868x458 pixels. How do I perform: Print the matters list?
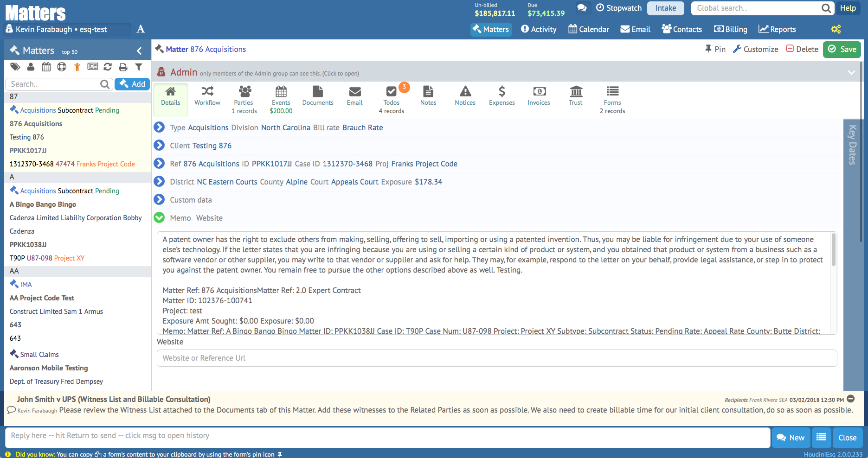(x=123, y=67)
